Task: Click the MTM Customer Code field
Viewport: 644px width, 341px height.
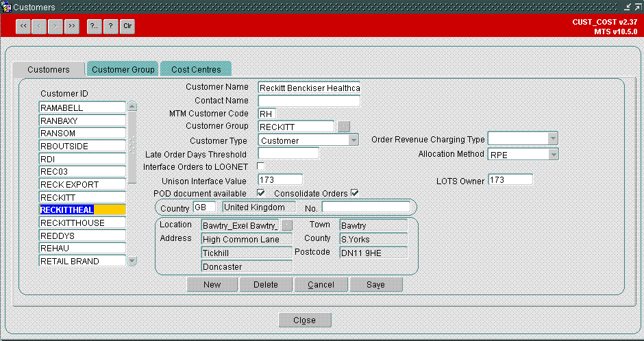Action: pyautogui.click(x=267, y=114)
